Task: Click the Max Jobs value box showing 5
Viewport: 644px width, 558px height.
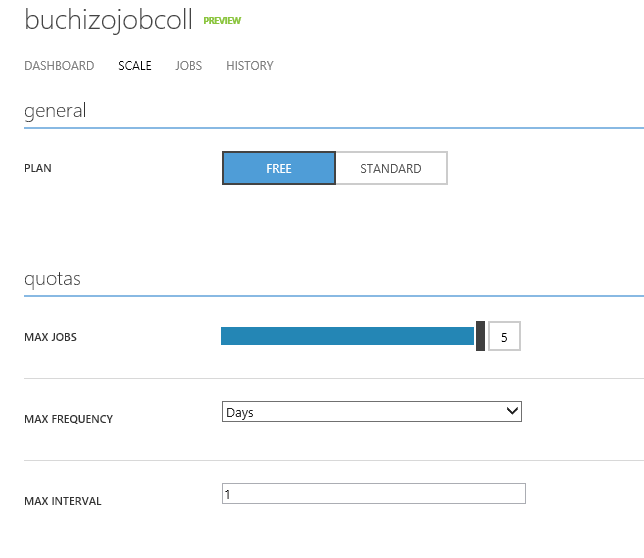Action: (x=504, y=336)
